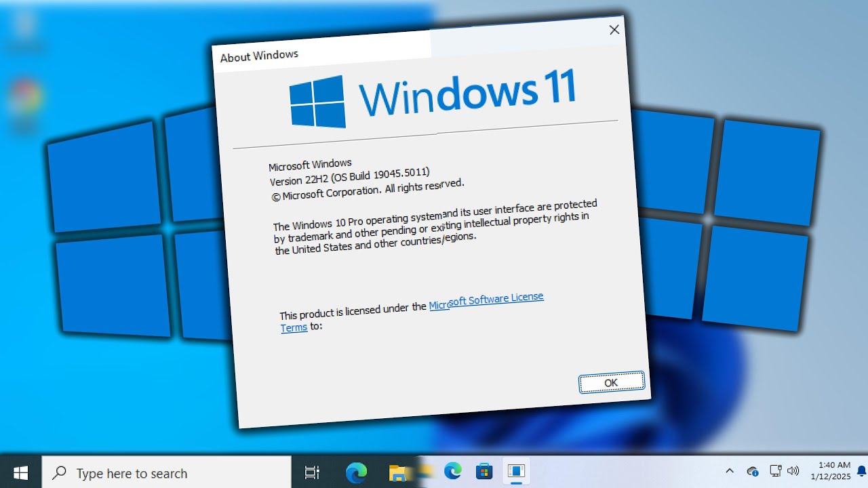Close the About Windows dialog
The height and width of the screenshot is (488, 868).
(x=614, y=30)
